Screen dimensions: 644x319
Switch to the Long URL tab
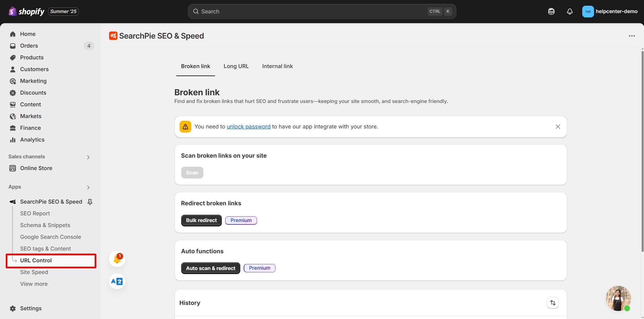pyautogui.click(x=236, y=66)
